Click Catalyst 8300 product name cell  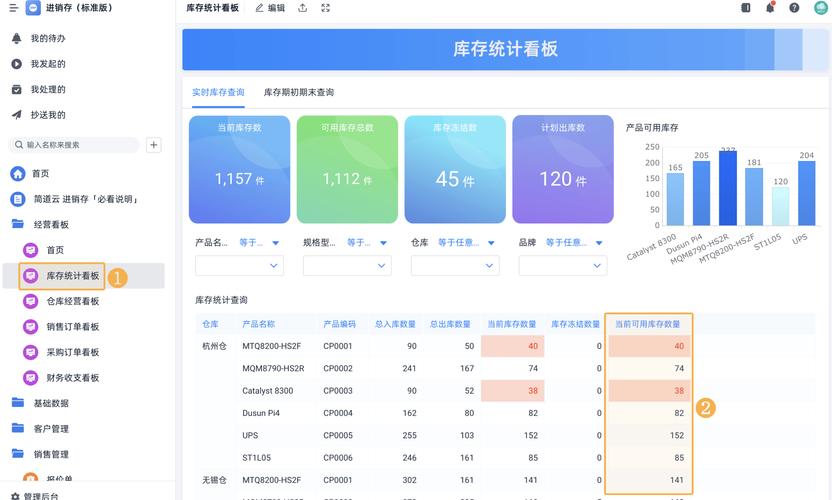point(267,391)
